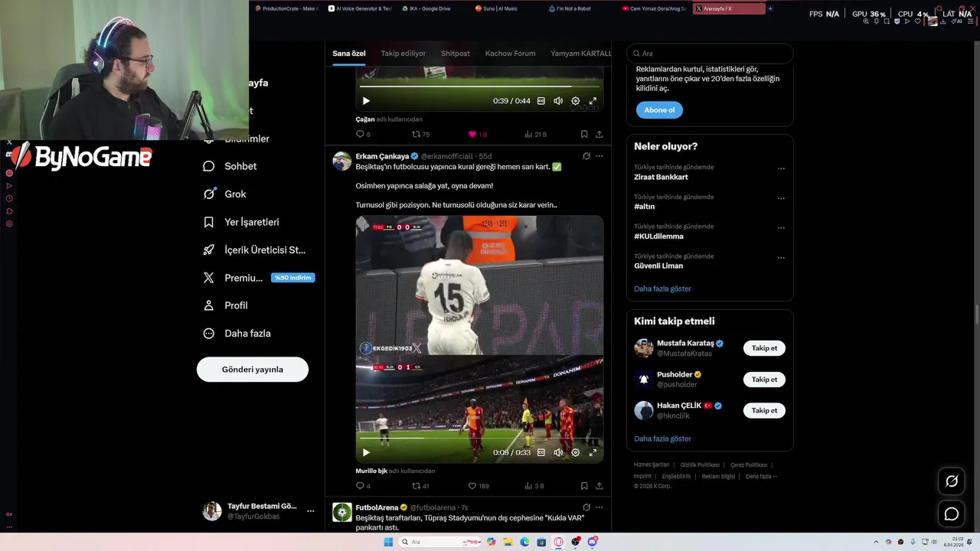The image size is (980, 551).
Task: Unlike the post with 18 likes
Action: coord(477,134)
